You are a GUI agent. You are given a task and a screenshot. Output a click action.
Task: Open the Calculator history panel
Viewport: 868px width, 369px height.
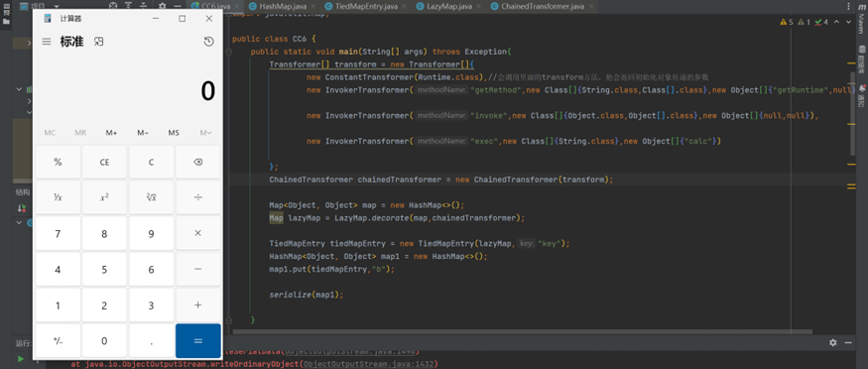[208, 42]
